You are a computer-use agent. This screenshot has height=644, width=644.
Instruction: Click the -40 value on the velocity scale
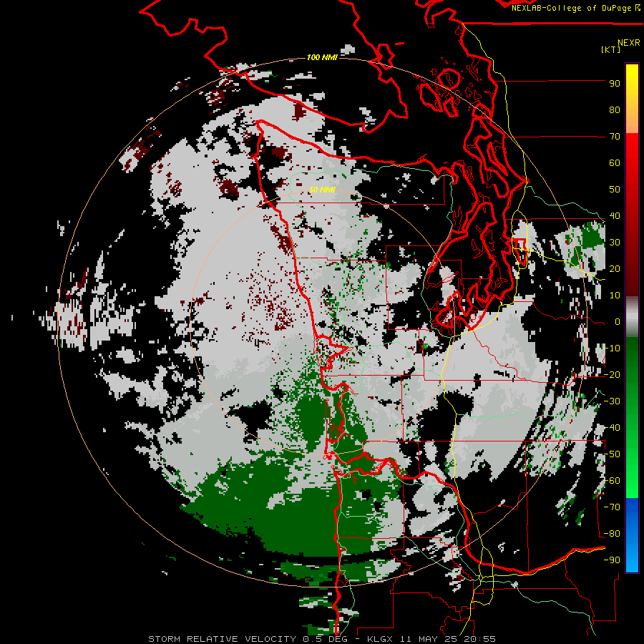click(612, 428)
